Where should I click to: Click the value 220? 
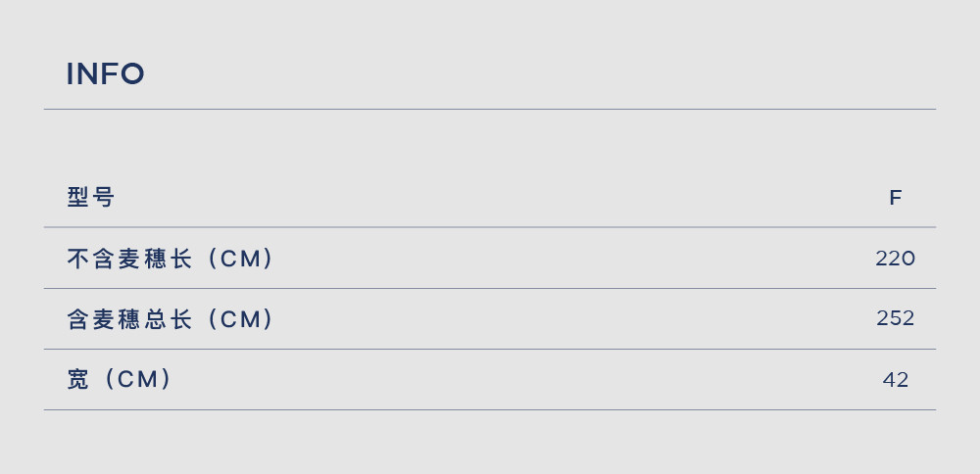point(895,259)
